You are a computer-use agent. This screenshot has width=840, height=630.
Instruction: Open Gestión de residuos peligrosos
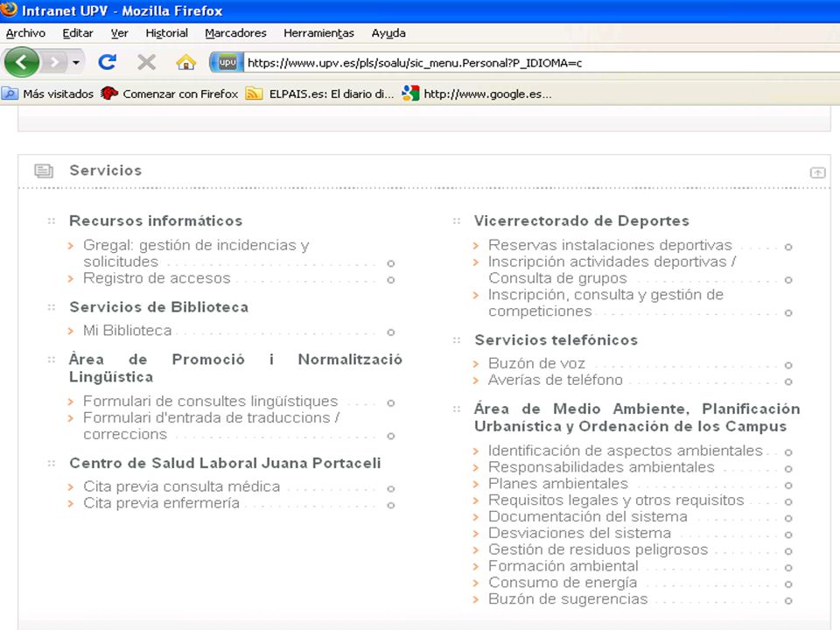click(598, 549)
